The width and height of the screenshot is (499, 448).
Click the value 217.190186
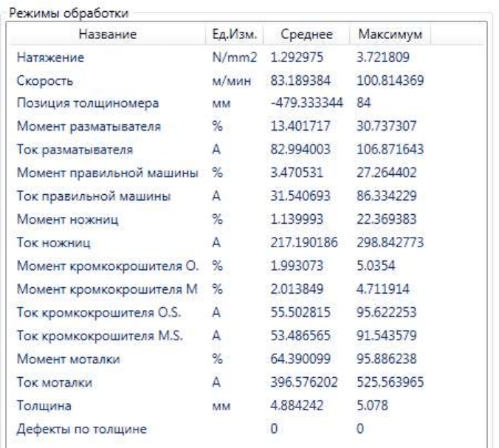coord(304,242)
